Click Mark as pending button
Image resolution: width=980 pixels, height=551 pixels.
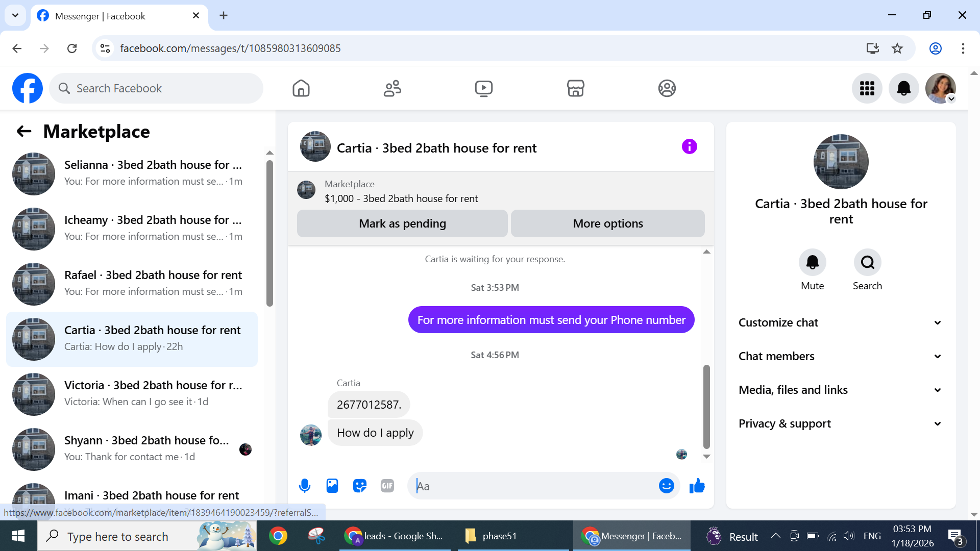[402, 223]
